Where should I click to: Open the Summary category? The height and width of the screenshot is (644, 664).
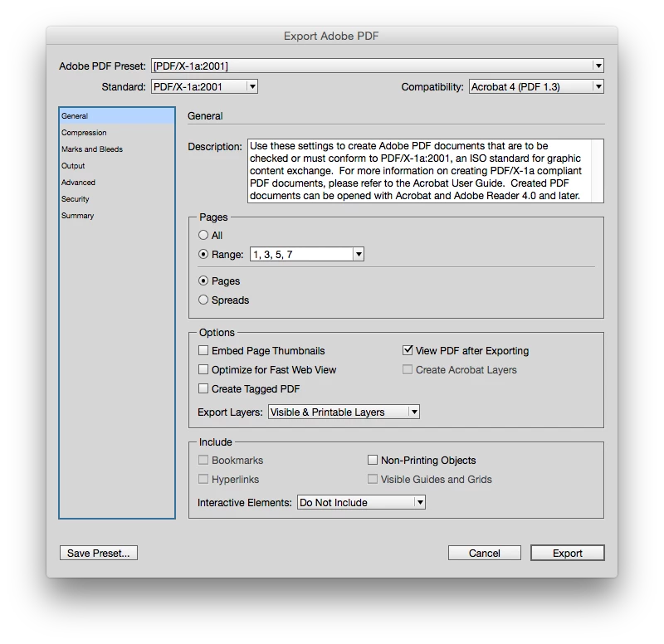click(117, 216)
